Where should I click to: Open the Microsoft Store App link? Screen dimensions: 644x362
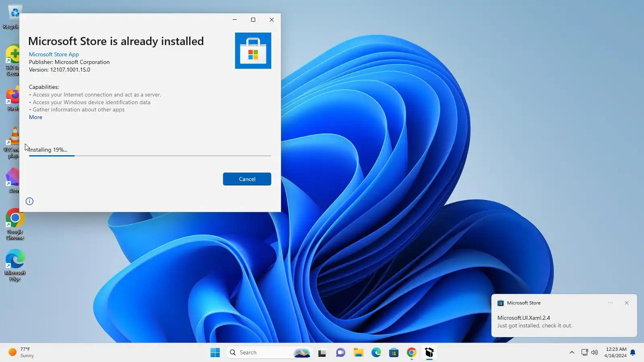54,54
